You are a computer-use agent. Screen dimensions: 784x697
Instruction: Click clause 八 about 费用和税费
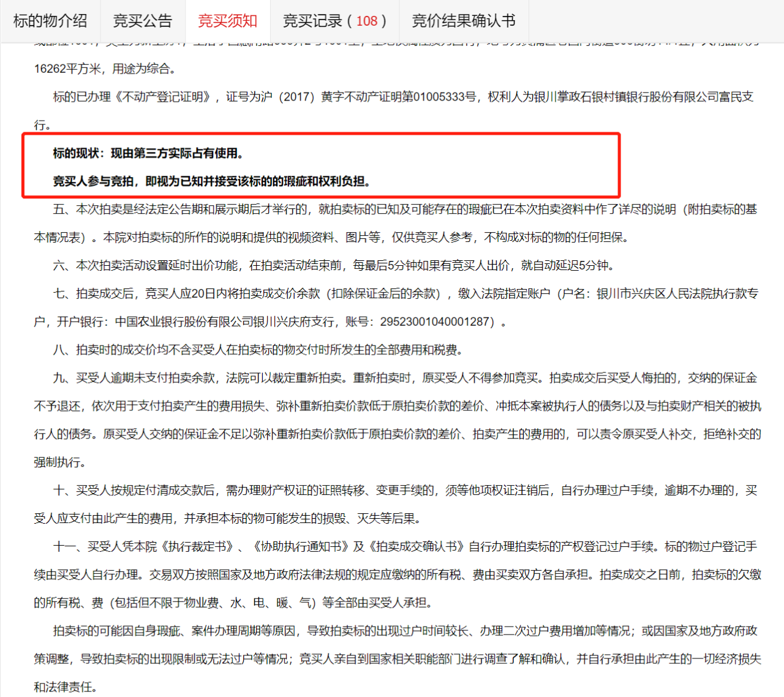(x=257, y=350)
